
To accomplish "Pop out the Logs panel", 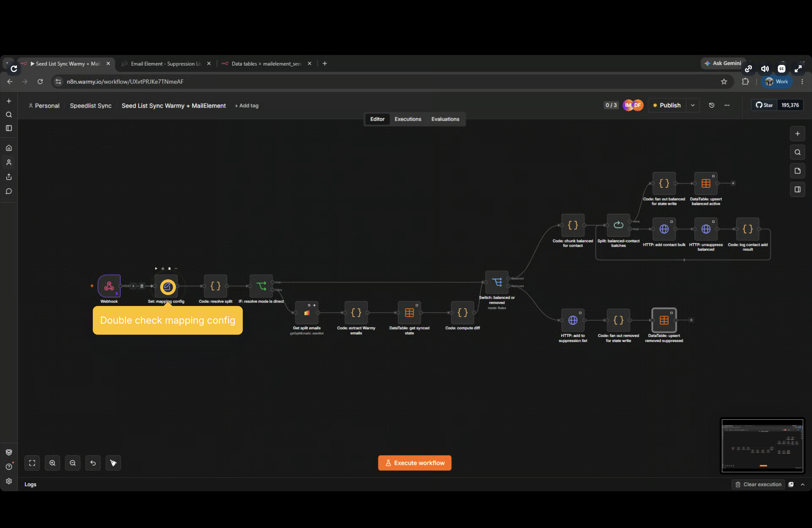I will pos(791,484).
